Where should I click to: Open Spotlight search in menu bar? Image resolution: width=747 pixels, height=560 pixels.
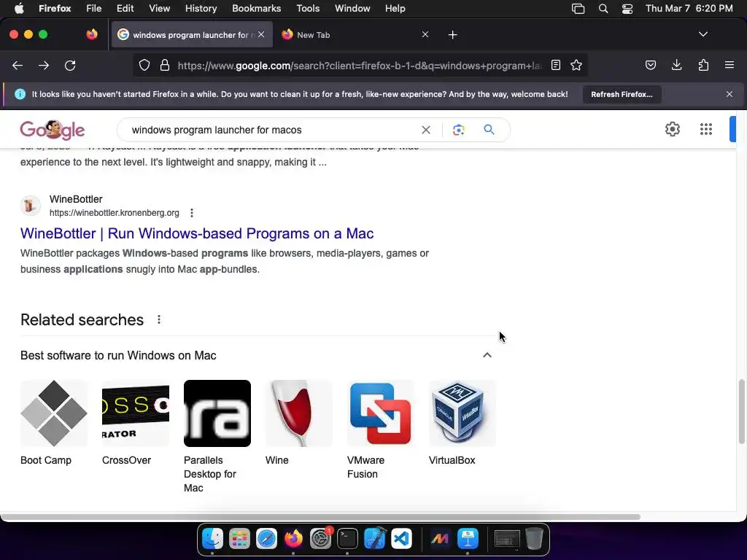tap(603, 8)
